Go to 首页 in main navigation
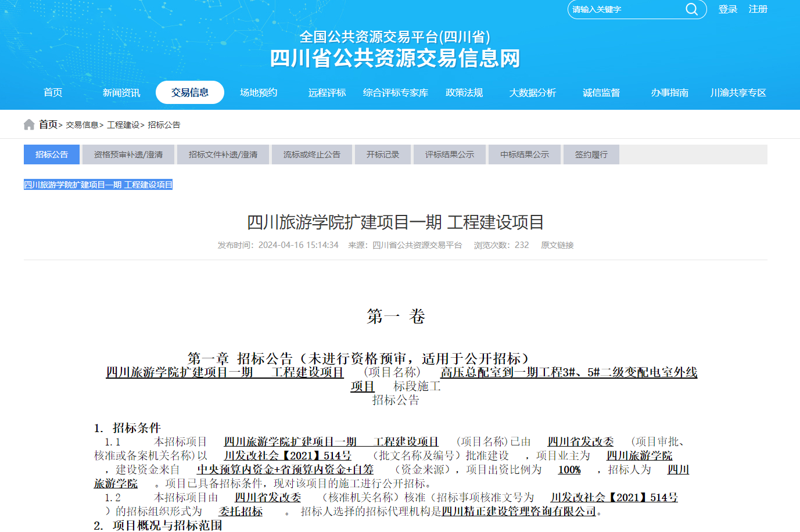The width and height of the screenshot is (800, 532). [53, 93]
